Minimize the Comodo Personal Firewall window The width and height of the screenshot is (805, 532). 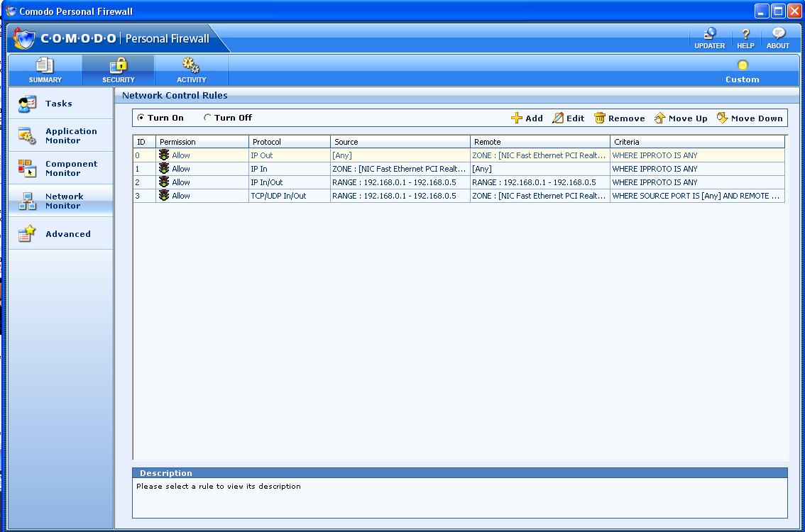(x=762, y=11)
